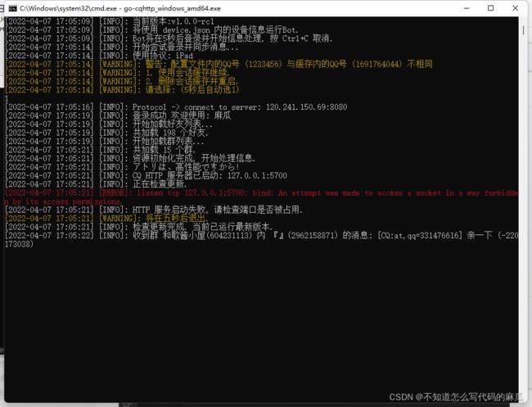Click the line showing 198 friends loaded
This screenshot has height=407, width=532.
(x=106, y=133)
